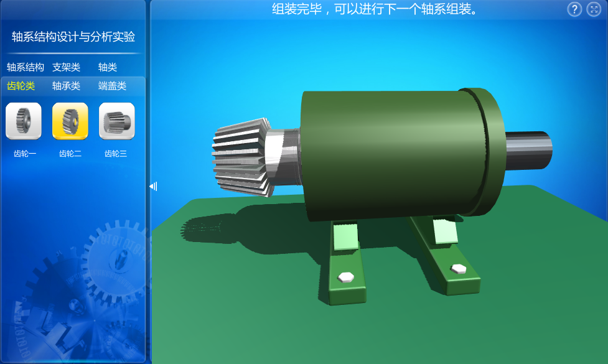The height and width of the screenshot is (364, 608).
Task: Select the 齿轮一 gear icon
Action: (x=24, y=121)
